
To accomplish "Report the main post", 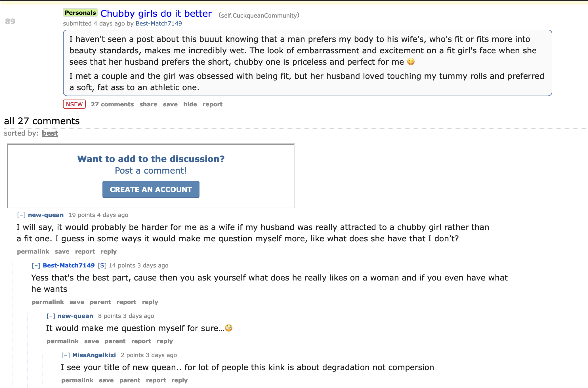I will tap(212, 104).
